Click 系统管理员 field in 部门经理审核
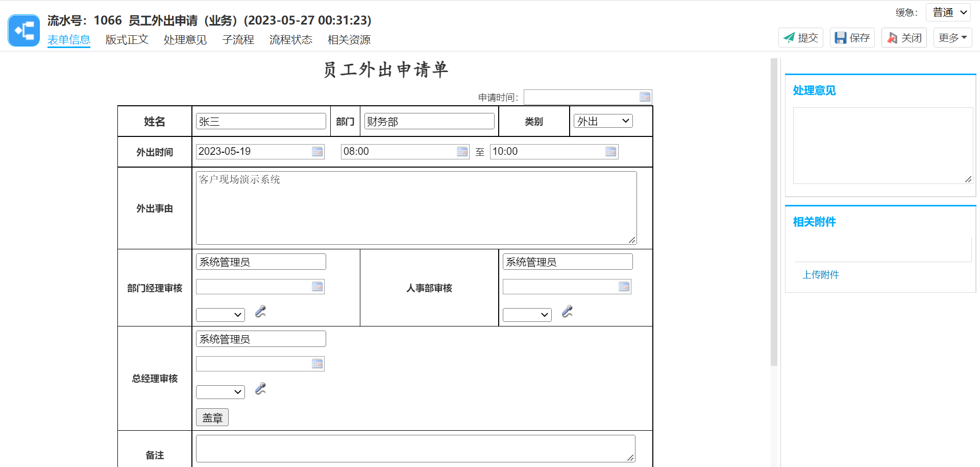 coord(261,262)
